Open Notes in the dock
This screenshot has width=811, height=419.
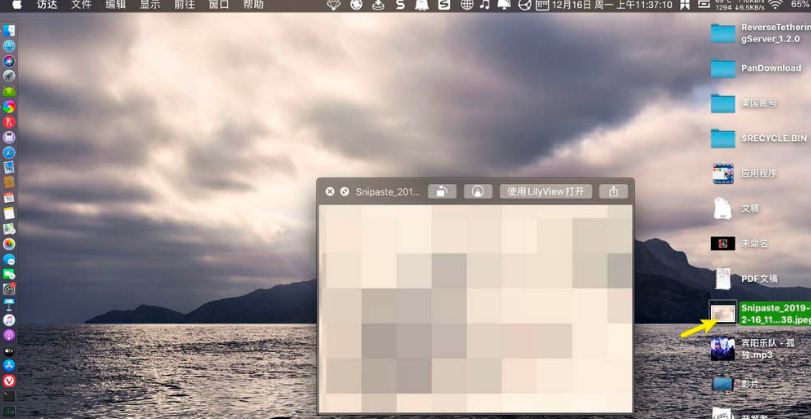coord(9,213)
